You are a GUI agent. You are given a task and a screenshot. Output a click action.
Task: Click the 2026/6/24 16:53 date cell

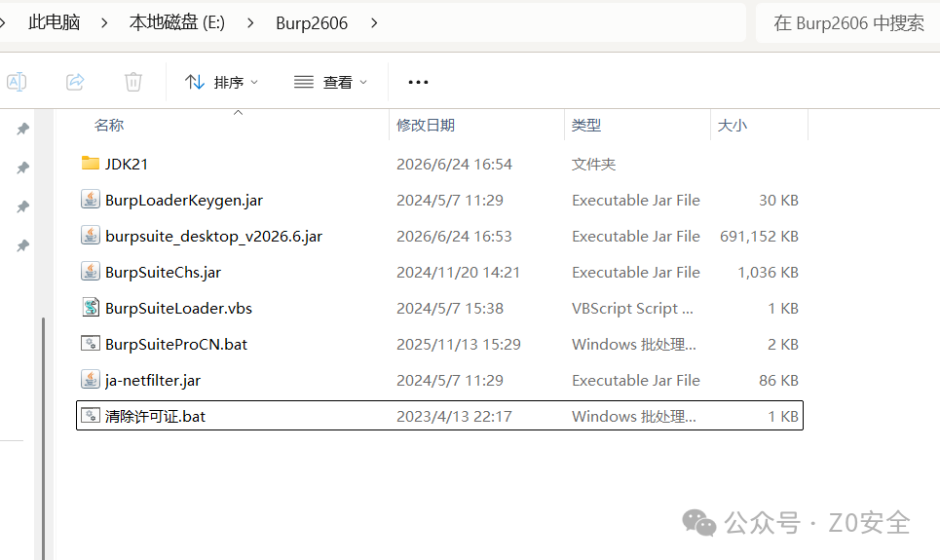coord(454,237)
